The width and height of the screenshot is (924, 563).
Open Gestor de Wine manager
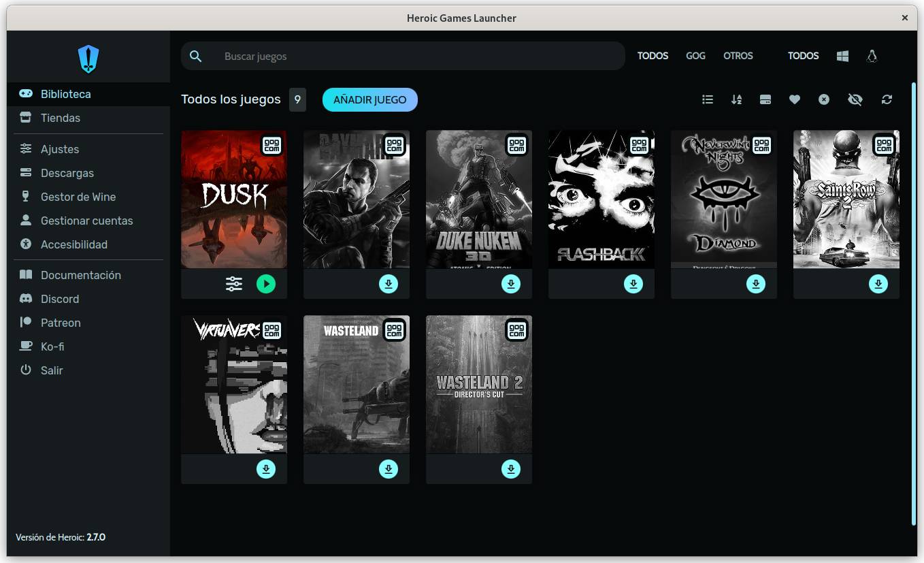[88, 197]
